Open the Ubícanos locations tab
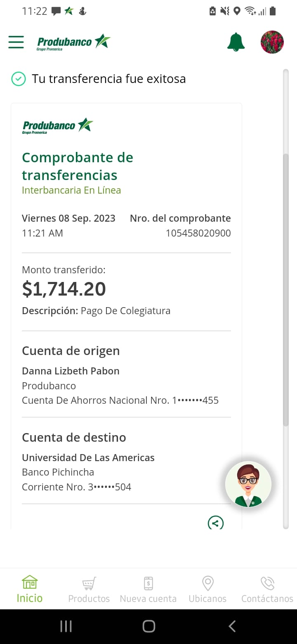This screenshot has width=297, height=644. [207, 590]
